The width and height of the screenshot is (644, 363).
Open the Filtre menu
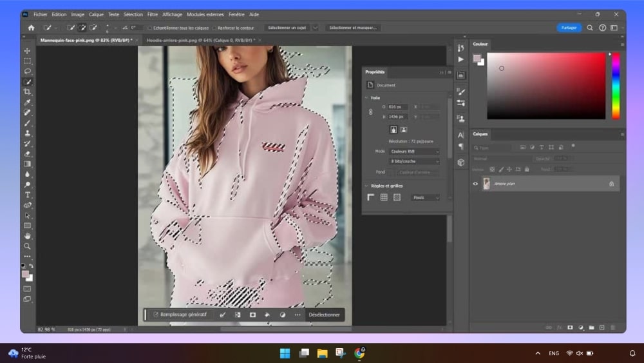[x=153, y=14]
